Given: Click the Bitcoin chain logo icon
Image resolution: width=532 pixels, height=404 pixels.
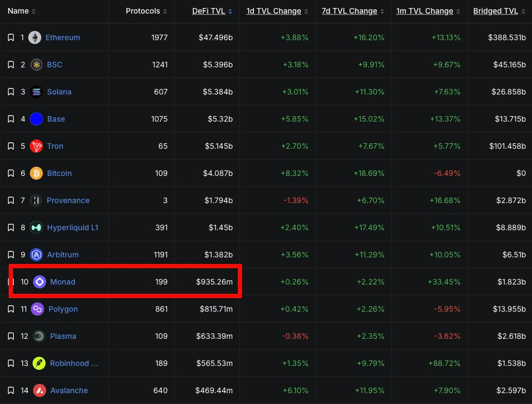Looking at the screenshot, I should pos(36,173).
